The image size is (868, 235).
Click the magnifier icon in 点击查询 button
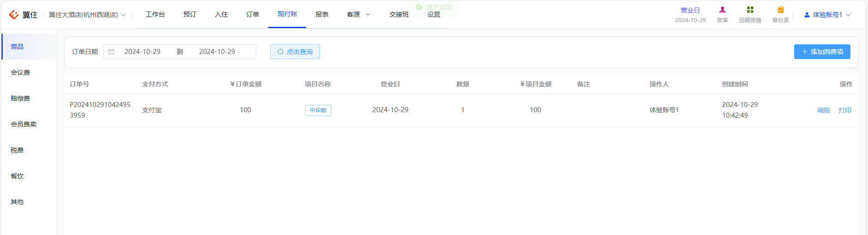click(x=280, y=52)
